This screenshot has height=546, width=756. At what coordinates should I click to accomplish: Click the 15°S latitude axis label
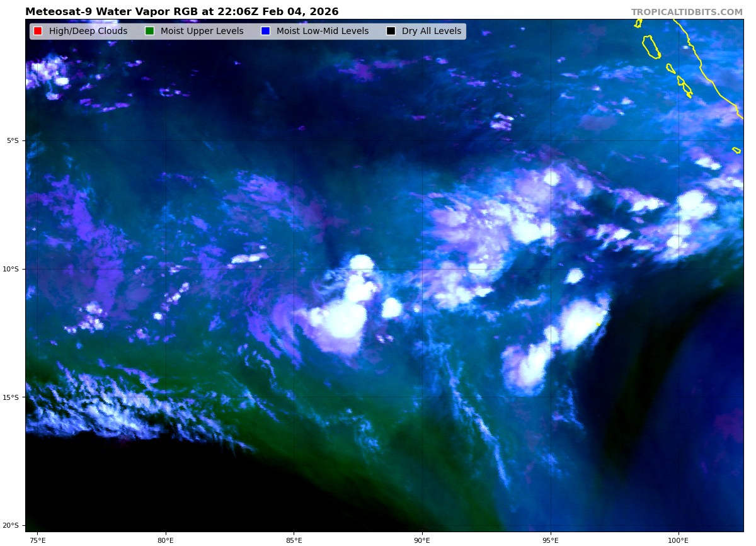coord(11,397)
